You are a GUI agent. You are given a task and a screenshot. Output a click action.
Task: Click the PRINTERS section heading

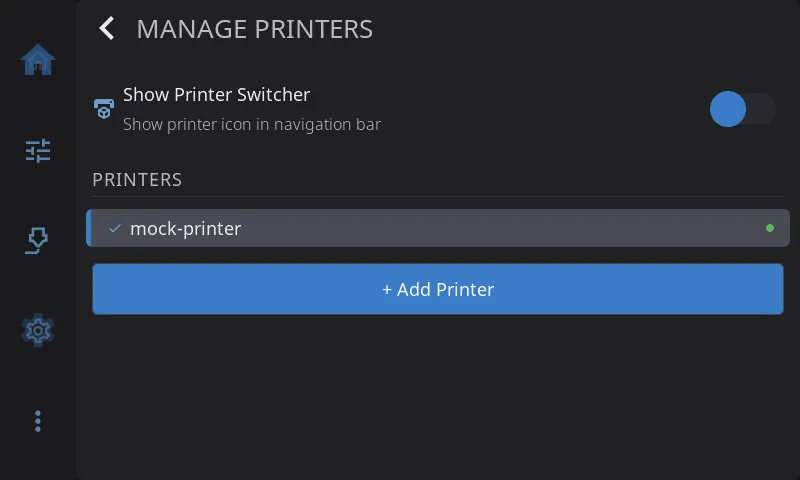point(137,180)
